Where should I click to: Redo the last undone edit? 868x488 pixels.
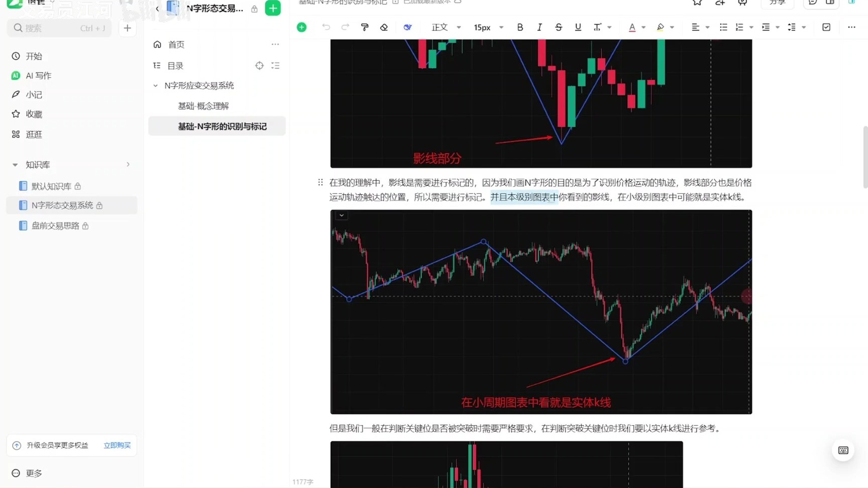pos(345,27)
